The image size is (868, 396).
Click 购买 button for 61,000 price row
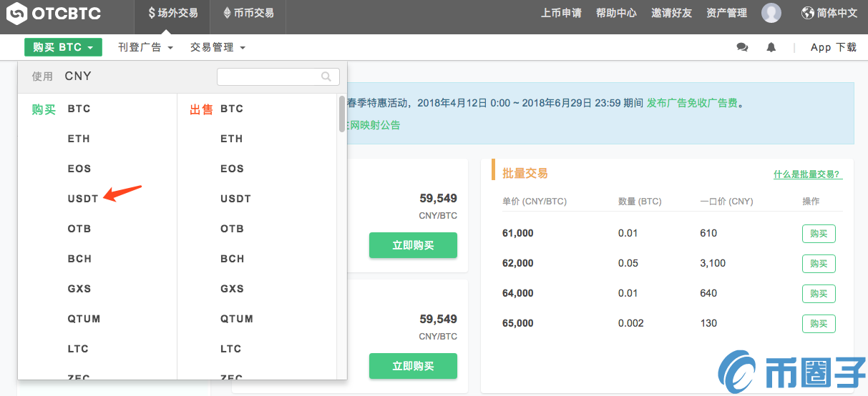[x=819, y=234]
